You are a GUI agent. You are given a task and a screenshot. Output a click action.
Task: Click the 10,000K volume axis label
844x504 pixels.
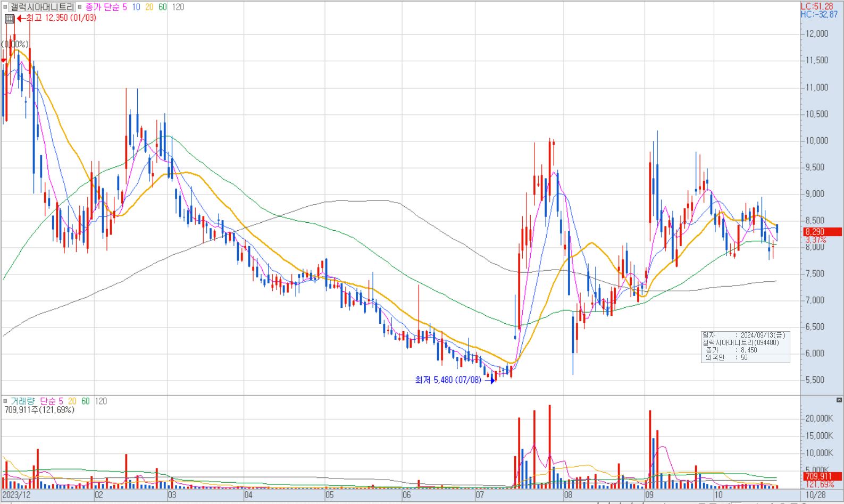click(x=819, y=453)
